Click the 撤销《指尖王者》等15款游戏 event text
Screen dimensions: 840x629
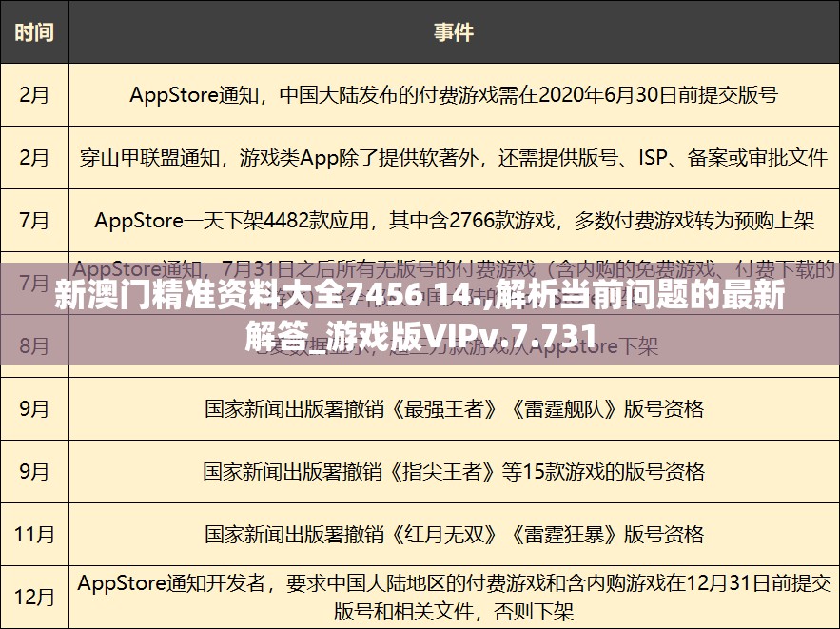(454, 471)
